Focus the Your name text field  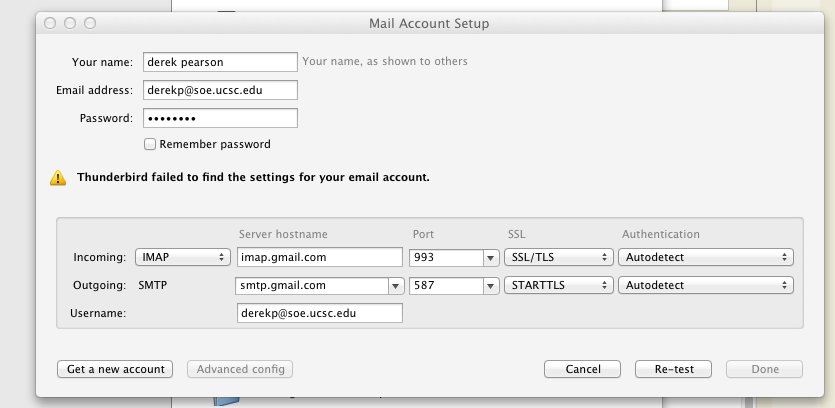[x=220, y=62]
